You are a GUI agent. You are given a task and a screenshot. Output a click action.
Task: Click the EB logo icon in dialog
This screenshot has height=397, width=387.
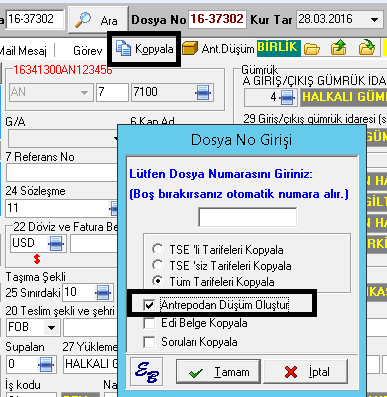click(x=146, y=372)
